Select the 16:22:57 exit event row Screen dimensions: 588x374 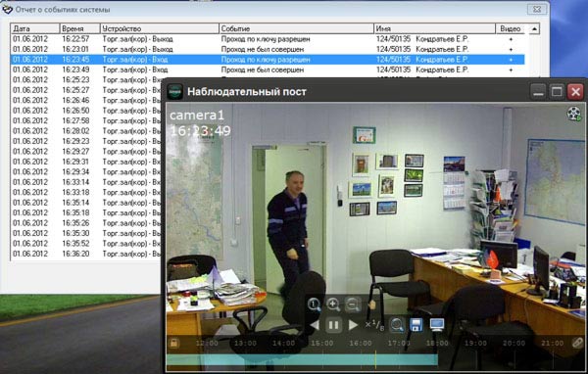tap(268, 39)
